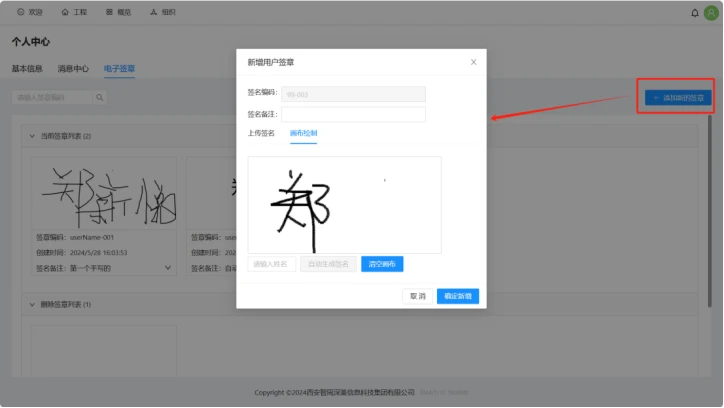Open the 工程 menu item
Screen dimensions: 724x408
click(74, 12)
